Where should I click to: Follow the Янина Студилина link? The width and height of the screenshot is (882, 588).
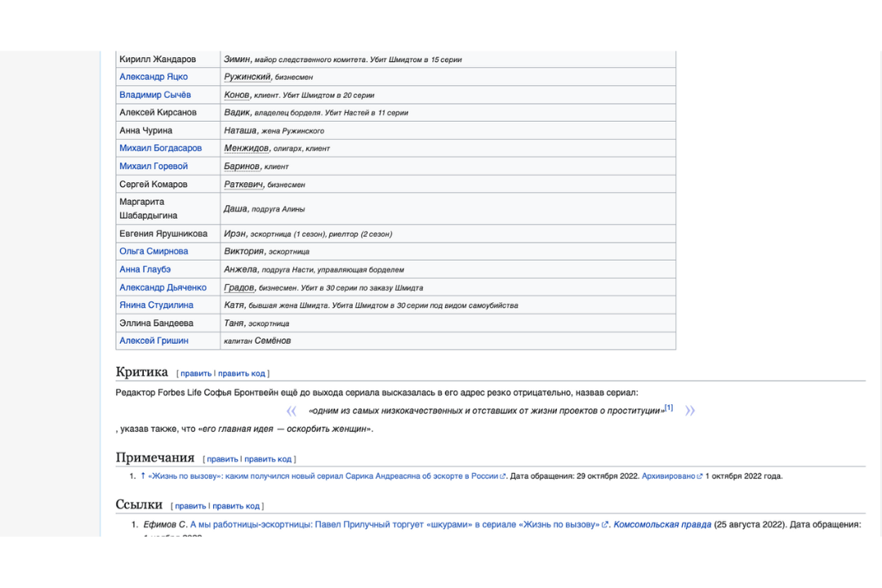tap(156, 305)
